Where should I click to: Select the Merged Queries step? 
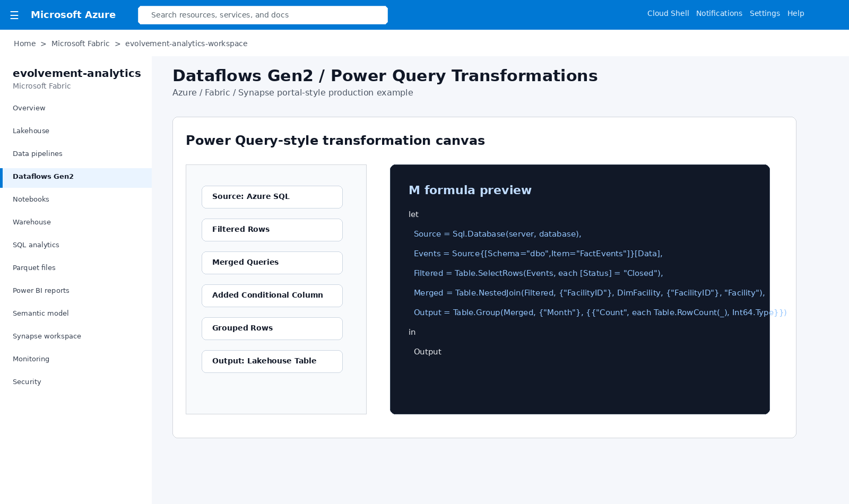(x=272, y=263)
